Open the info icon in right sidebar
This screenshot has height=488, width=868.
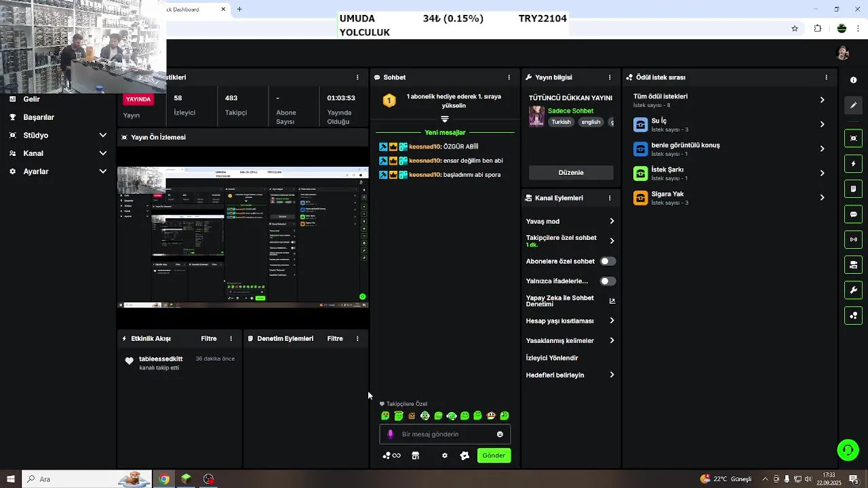(x=853, y=80)
